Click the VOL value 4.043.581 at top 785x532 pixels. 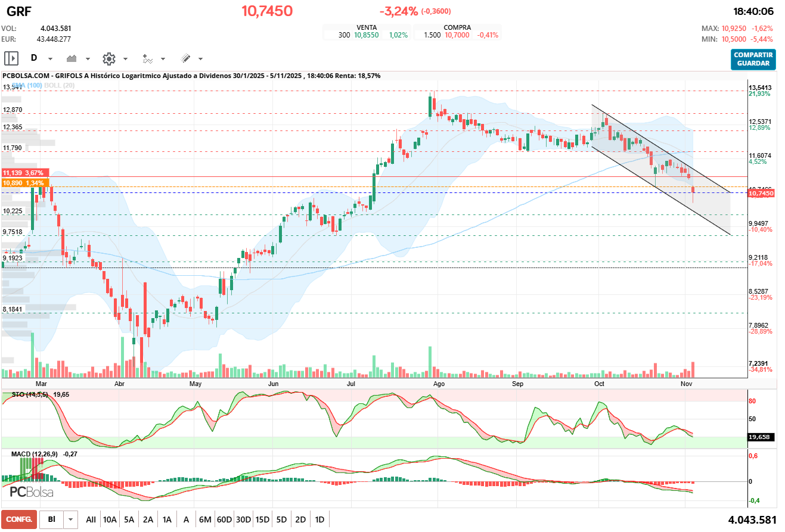point(56,28)
